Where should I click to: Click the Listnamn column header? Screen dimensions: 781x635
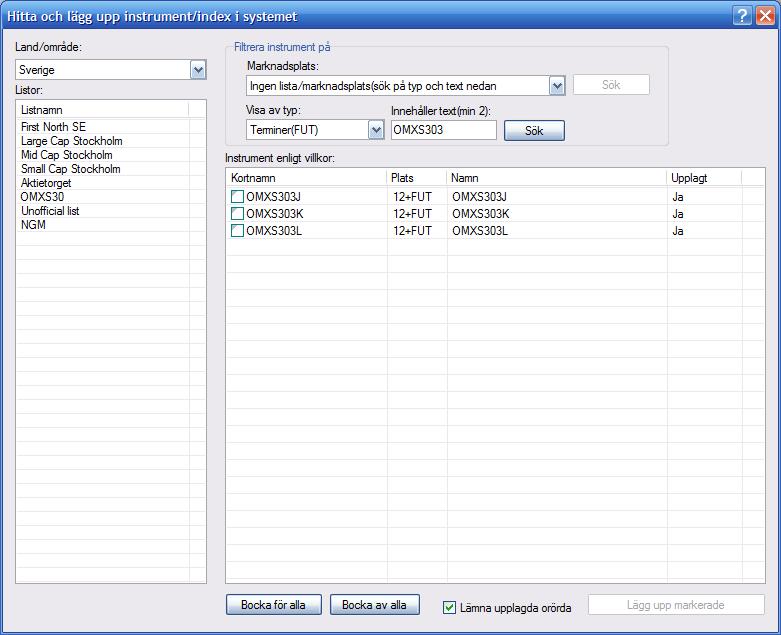coord(102,109)
